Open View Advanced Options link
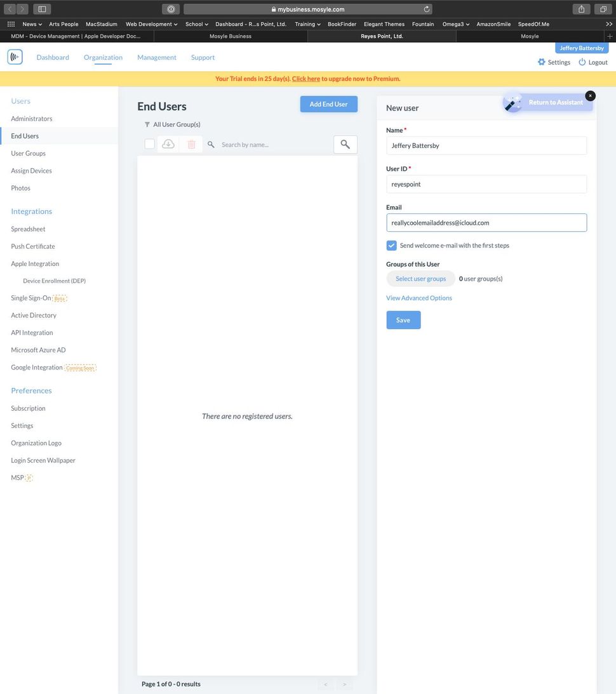The width and height of the screenshot is (616, 694). click(418, 298)
